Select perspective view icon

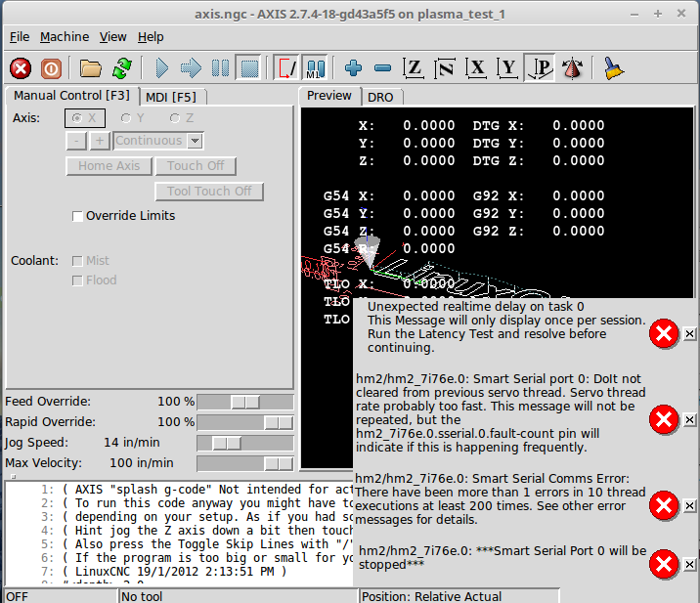point(572,68)
